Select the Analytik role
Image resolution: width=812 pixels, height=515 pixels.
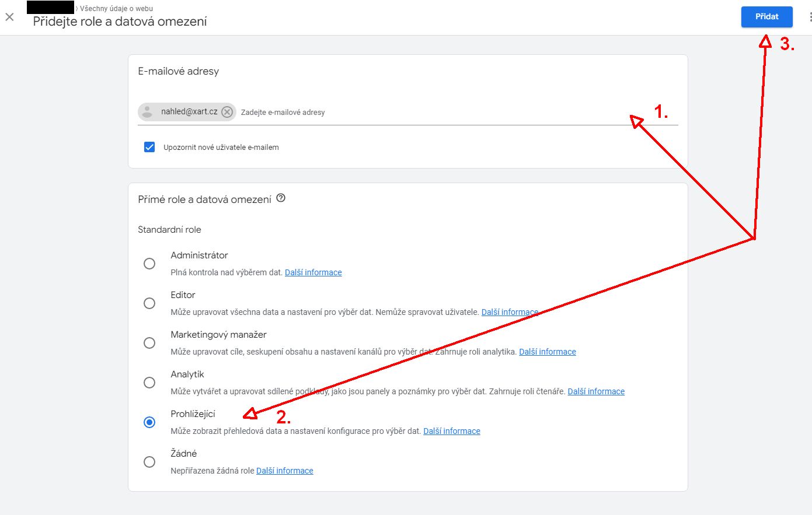[x=149, y=383]
